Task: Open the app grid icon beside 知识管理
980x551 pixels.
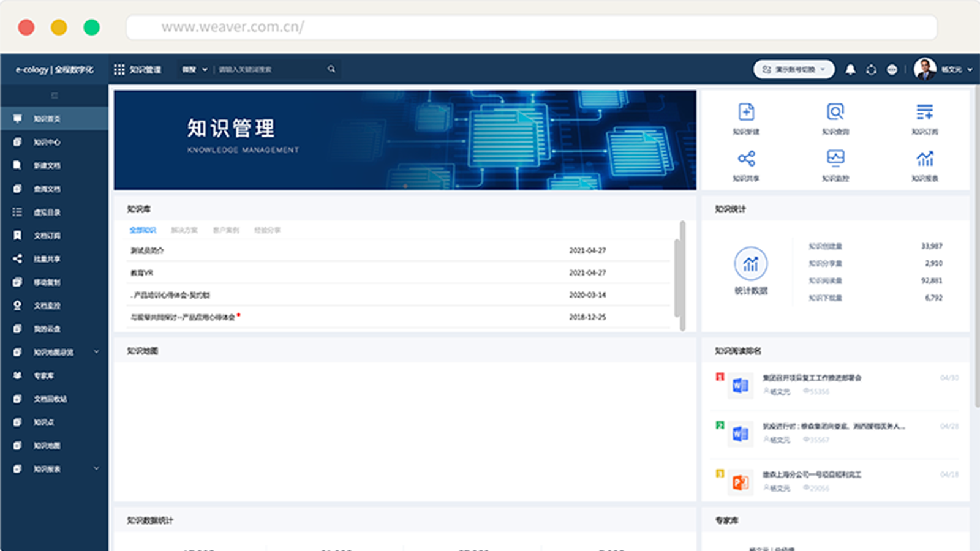Action: [119, 70]
